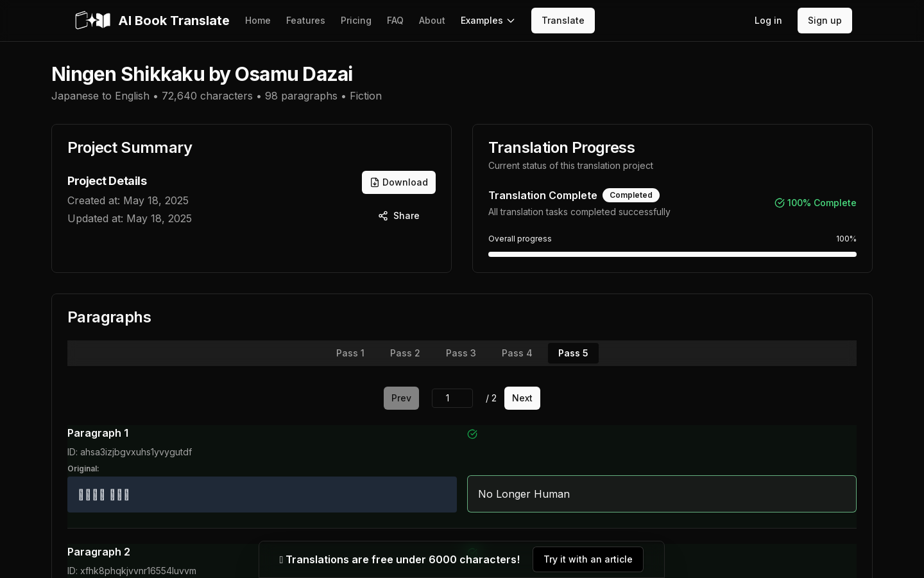The width and height of the screenshot is (924, 578).
Task: Click Paragraph 1 green checkmark icon
Action: click(472, 434)
